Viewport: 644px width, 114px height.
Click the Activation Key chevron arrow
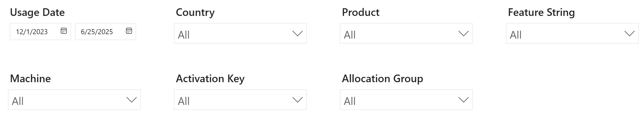[297, 100]
